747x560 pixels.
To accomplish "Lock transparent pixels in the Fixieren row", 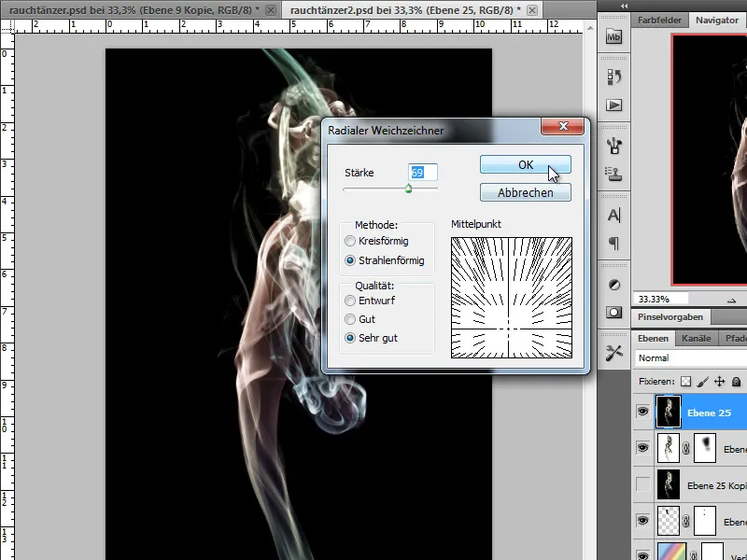I will click(x=685, y=382).
